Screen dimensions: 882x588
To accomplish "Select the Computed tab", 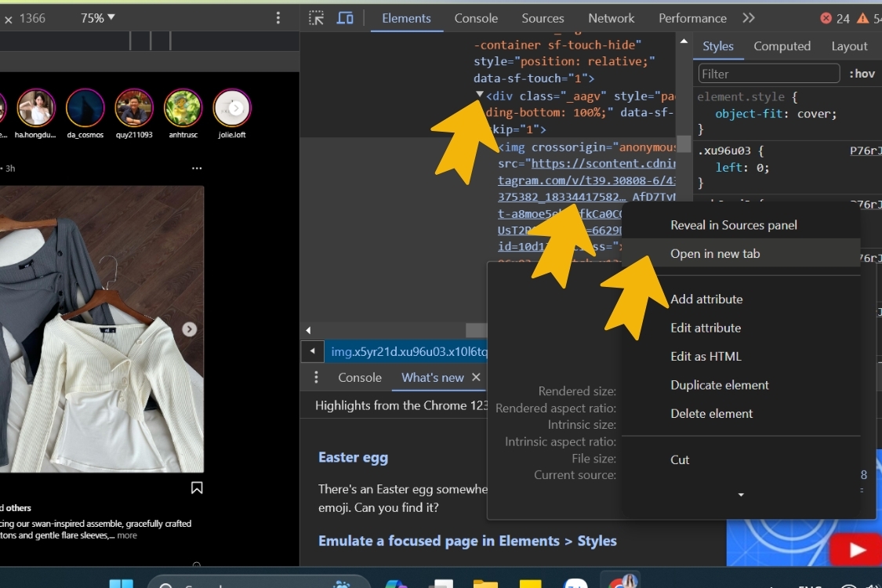I will pyautogui.click(x=782, y=46).
